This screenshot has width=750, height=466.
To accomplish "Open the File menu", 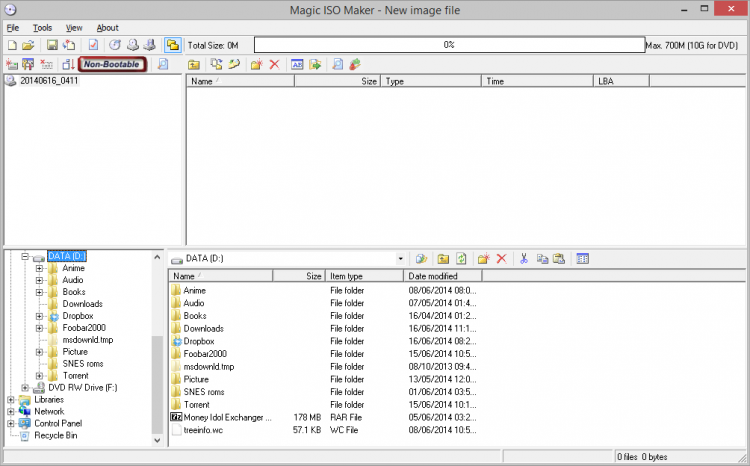I will [x=13, y=28].
